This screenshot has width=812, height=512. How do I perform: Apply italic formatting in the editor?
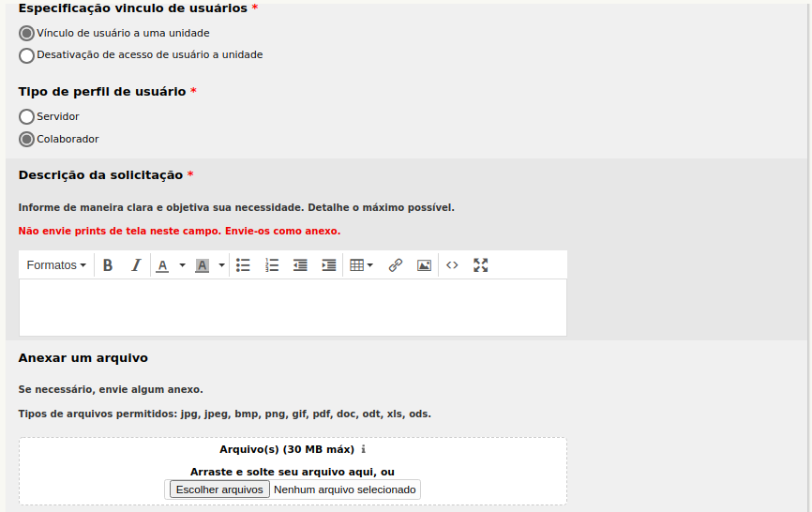(135, 265)
